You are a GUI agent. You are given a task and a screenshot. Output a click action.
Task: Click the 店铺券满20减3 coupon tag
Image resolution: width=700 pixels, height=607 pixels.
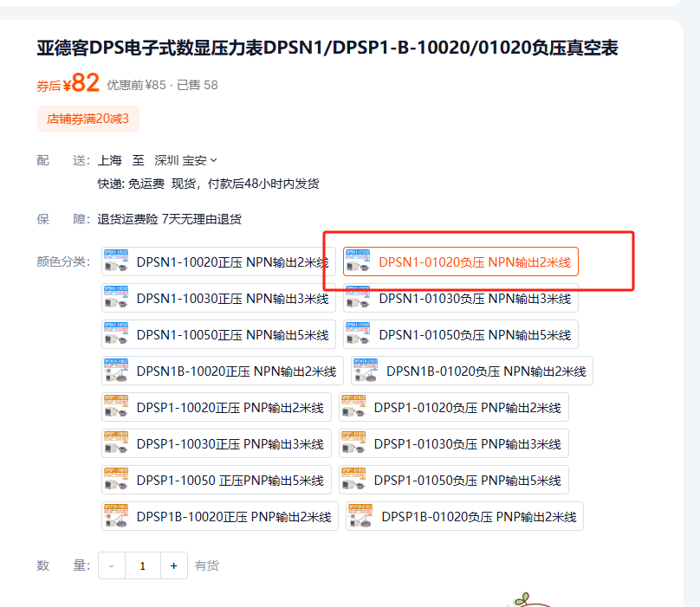click(88, 119)
